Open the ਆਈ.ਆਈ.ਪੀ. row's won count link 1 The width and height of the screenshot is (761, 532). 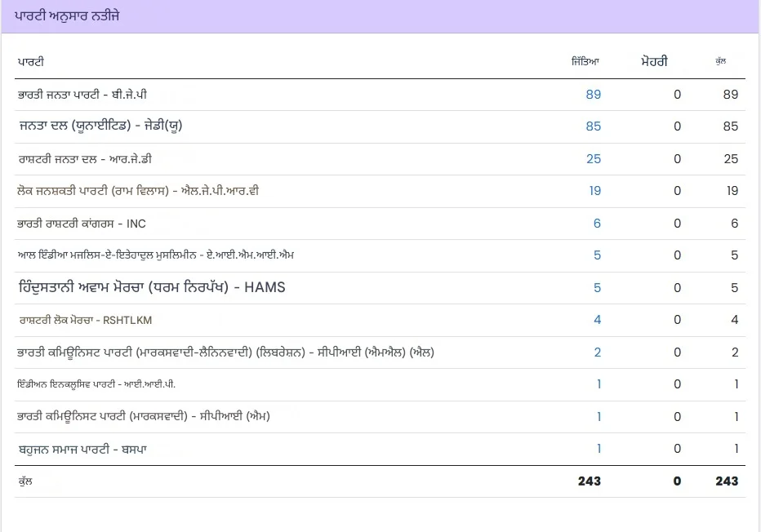(599, 384)
